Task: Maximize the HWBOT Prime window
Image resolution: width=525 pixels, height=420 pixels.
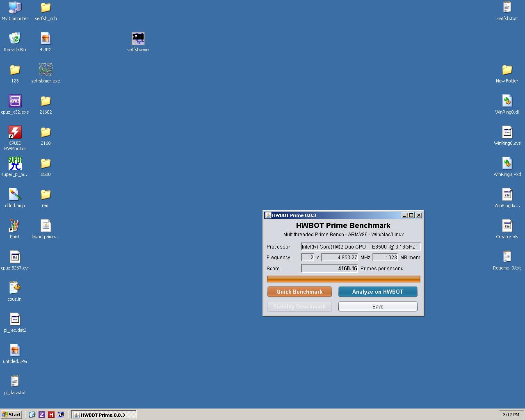Action: [x=411, y=215]
